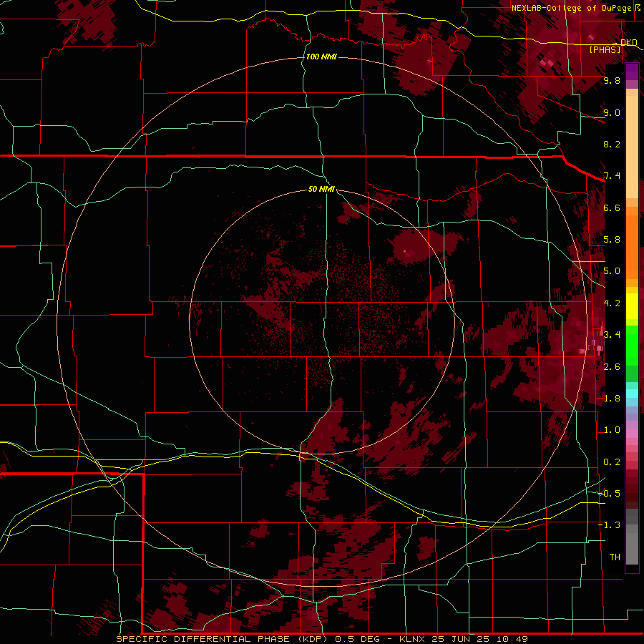
Task: Click the small logo after DuPage text
Action: click(x=638, y=7)
